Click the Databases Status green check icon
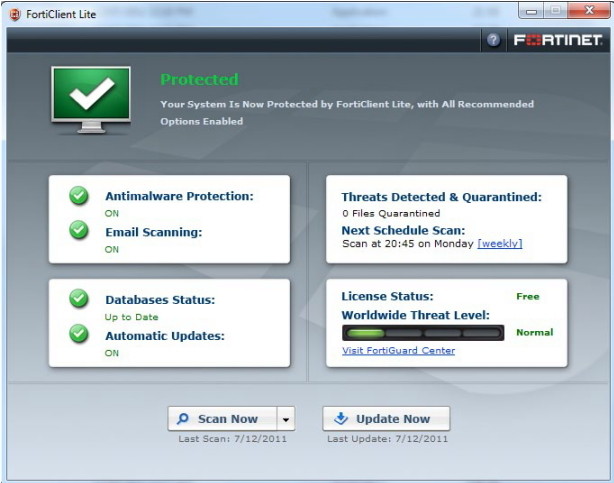 [79, 298]
